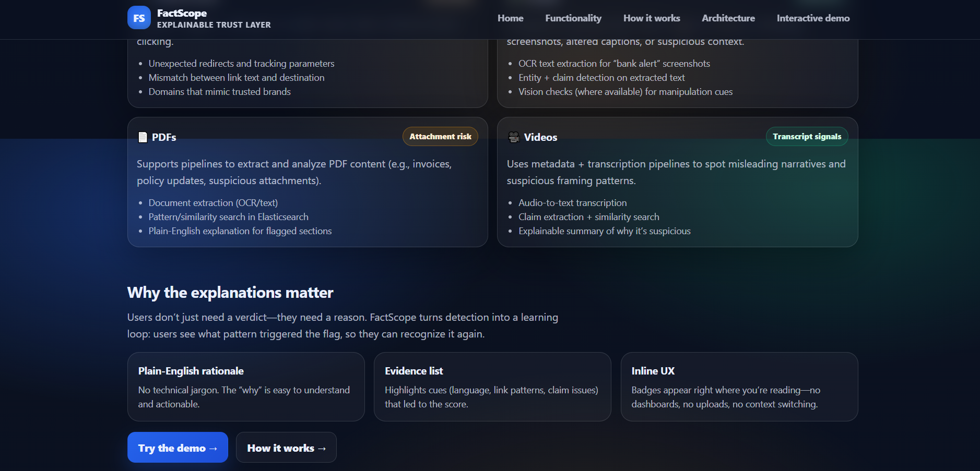980x471 pixels.
Task: Select the document icon beside PDFs heading
Action: coord(141,137)
